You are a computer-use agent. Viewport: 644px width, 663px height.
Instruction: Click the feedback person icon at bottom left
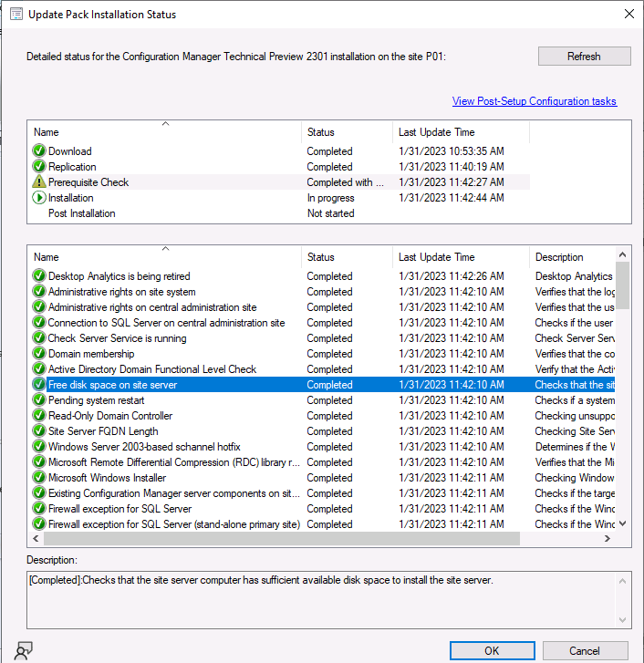coord(23,650)
